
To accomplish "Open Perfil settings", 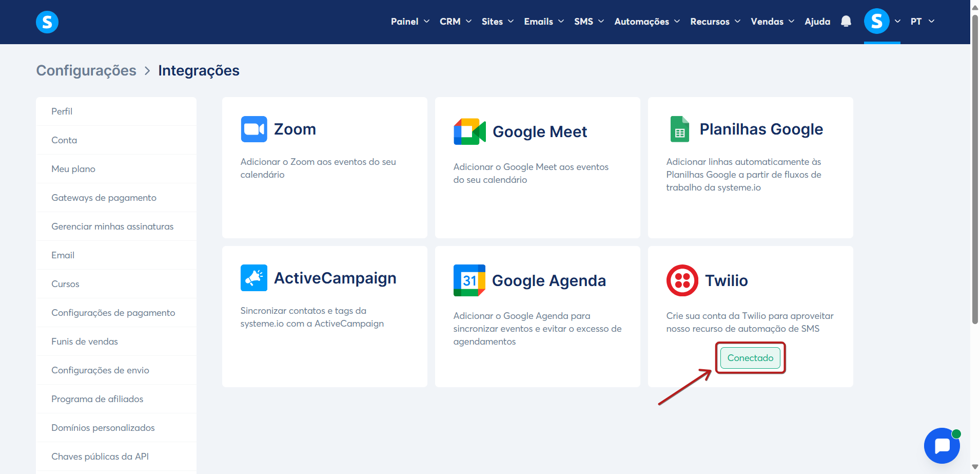I will click(x=116, y=111).
